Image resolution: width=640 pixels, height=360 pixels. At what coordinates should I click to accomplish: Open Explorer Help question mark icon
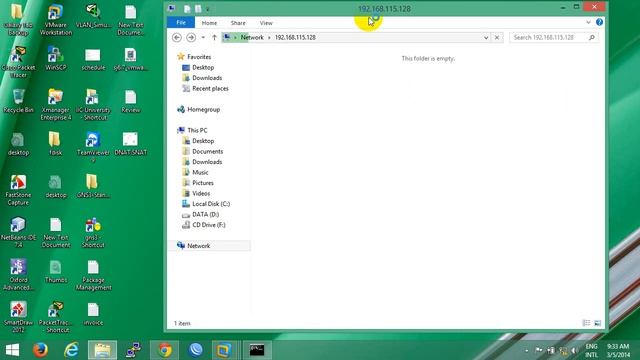(x=599, y=22)
